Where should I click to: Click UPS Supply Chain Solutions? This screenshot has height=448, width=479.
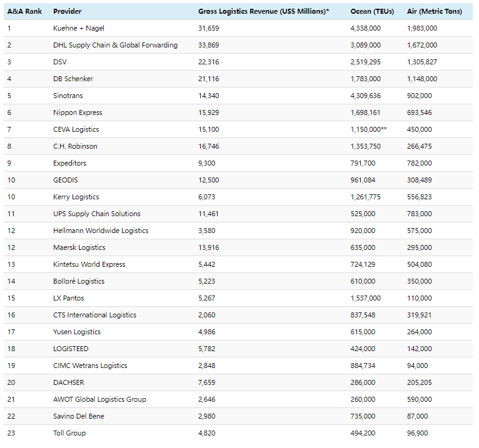pos(97,214)
